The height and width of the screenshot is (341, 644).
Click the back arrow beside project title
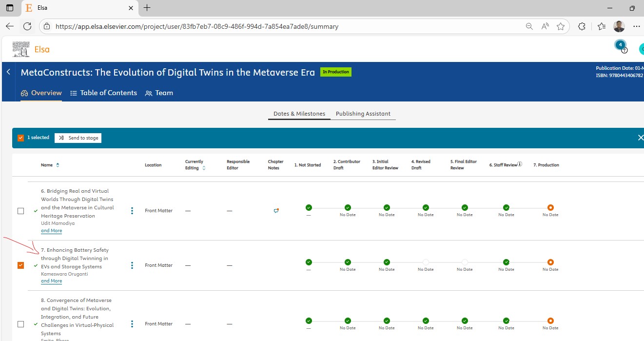(8, 72)
